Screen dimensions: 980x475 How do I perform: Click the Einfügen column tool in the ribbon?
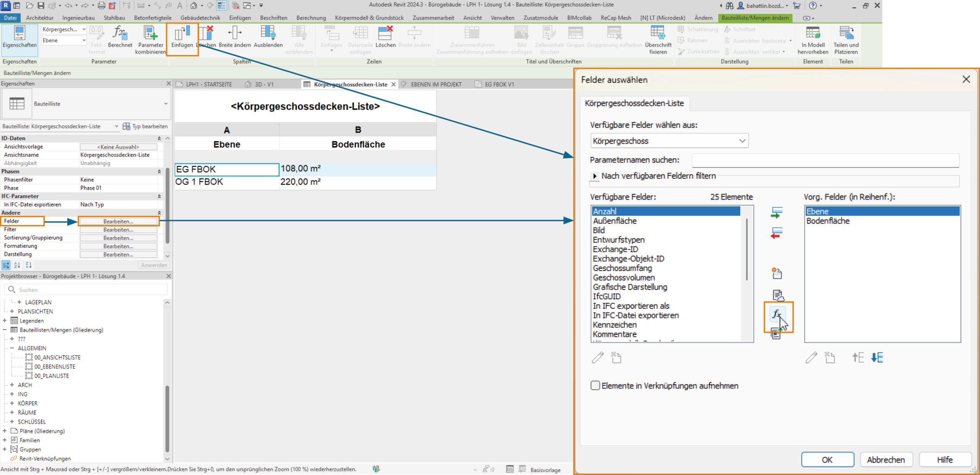[x=182, y=38]
